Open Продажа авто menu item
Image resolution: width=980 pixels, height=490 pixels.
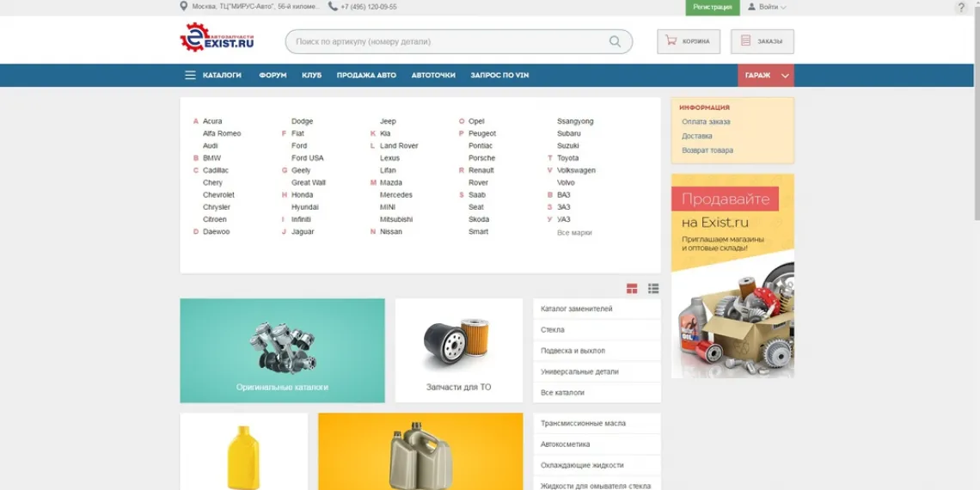tap(366, 75)
